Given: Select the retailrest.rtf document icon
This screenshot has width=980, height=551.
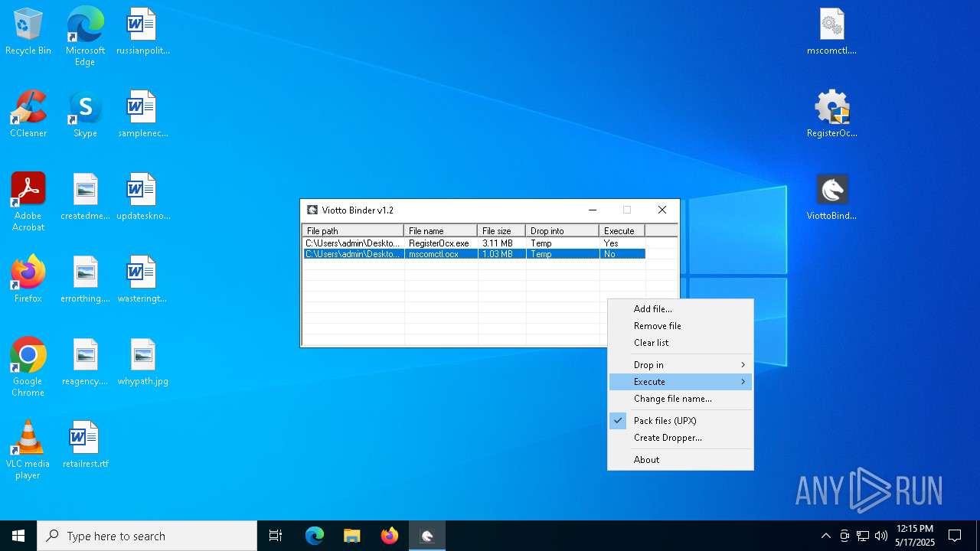Looking at the screenshot, I should [x=85, y=445].
